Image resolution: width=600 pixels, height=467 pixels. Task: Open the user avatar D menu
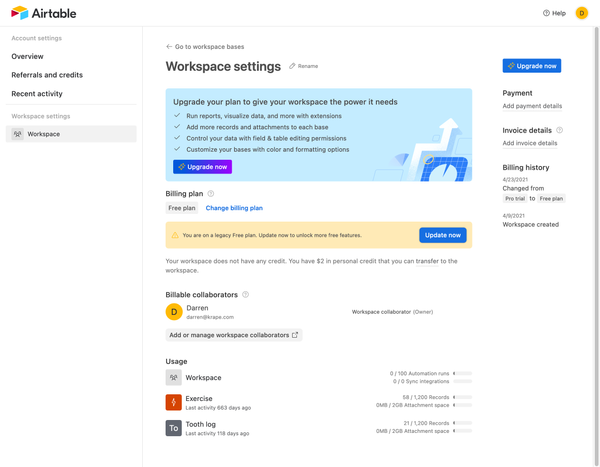(582, 13)
